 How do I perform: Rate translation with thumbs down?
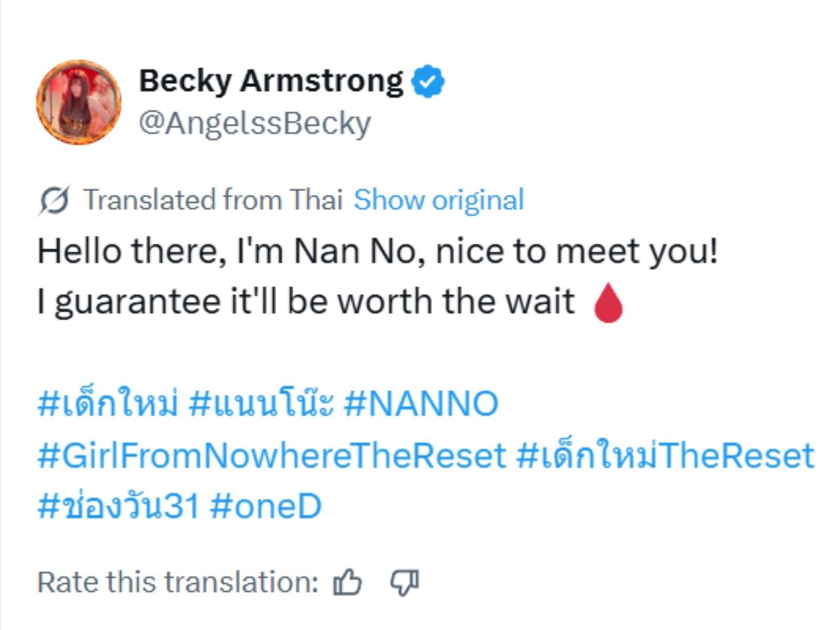click(x=404, y=583)
